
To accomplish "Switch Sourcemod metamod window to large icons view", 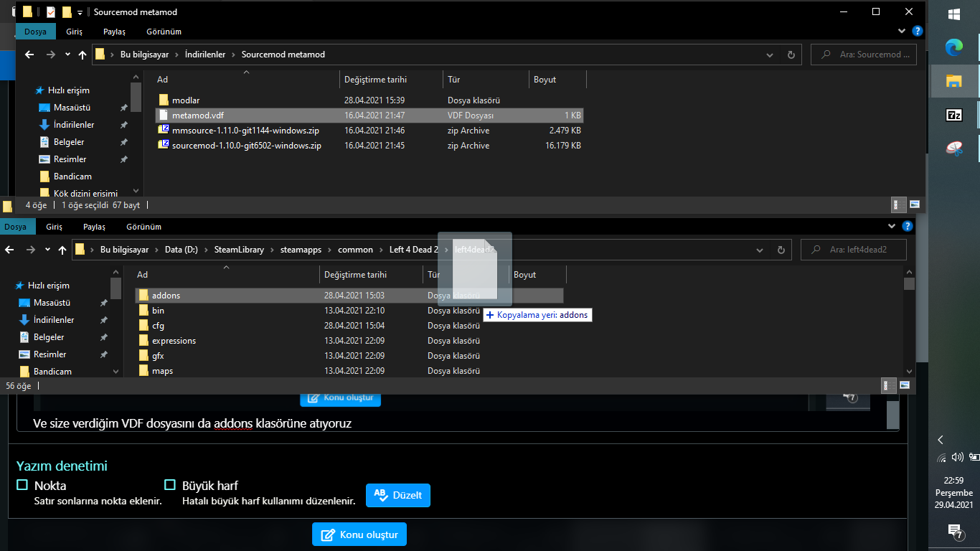I will coord(914,204).
